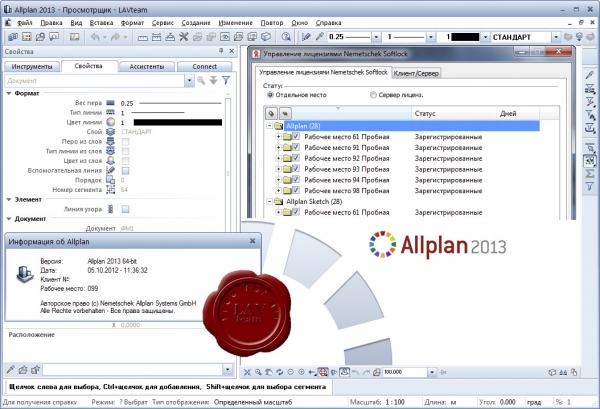The width and height of the screenshot is (600, 409).
Task: Select the Отдельное место radio button
Action: [270, 95]
